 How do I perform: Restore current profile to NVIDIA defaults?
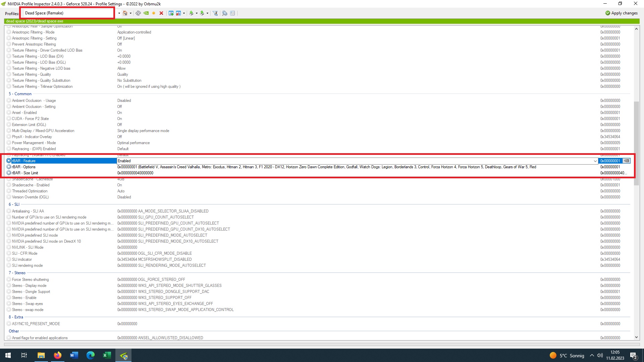click(x=125, y=13)
